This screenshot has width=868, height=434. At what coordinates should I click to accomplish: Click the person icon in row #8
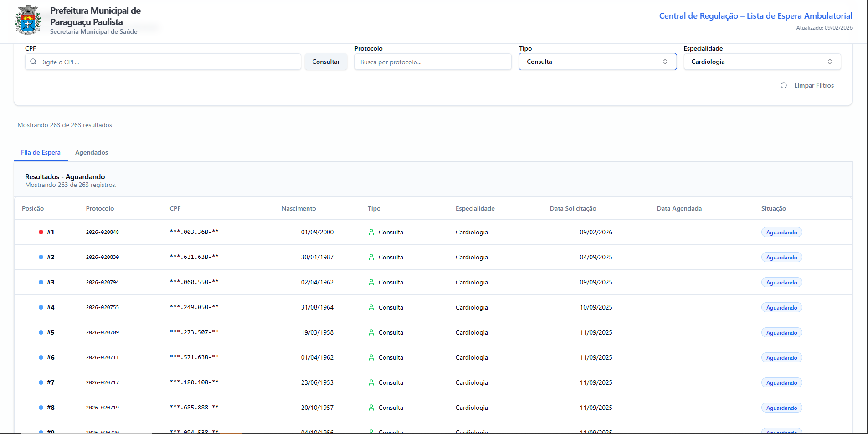(x=371, y=408)
